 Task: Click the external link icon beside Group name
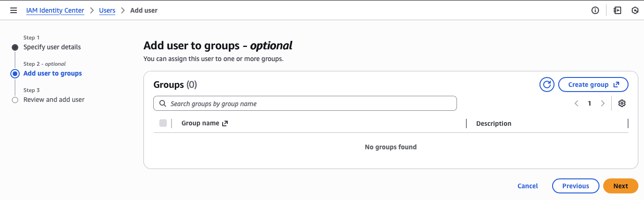(x=225, y=123)
